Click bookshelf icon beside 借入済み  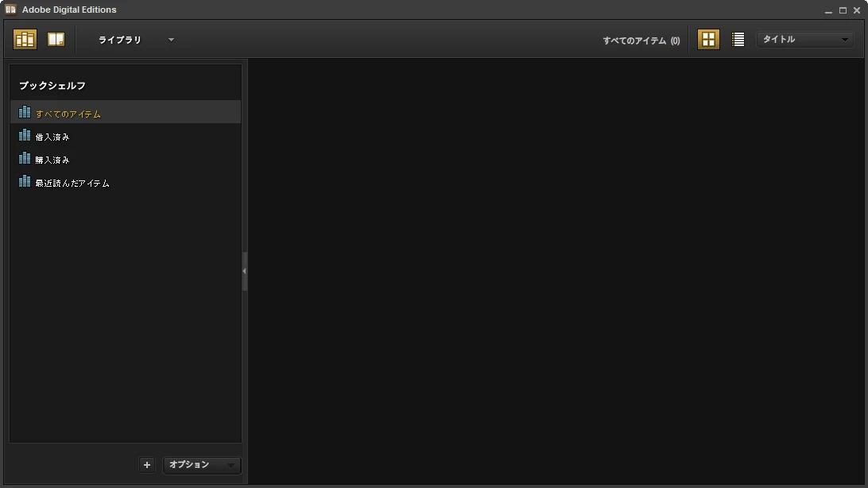coord(25,135)
